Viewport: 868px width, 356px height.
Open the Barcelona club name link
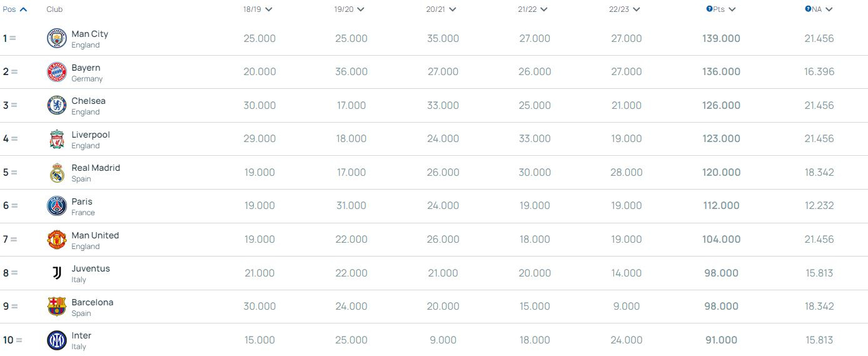[x=93, y=302]
